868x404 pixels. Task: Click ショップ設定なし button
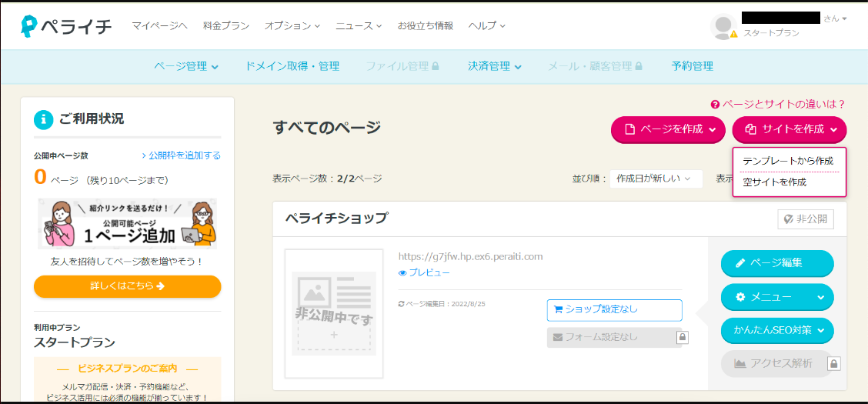615,310
